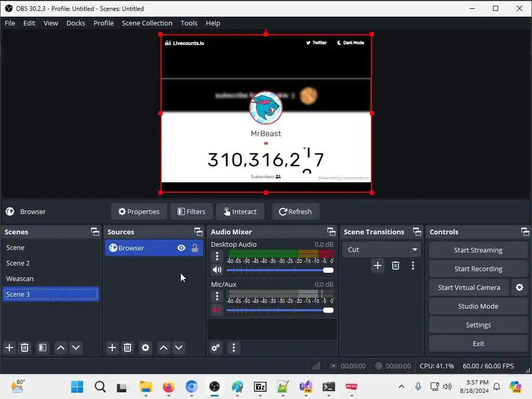Open the Scene Collection menu

click(147, 23)
